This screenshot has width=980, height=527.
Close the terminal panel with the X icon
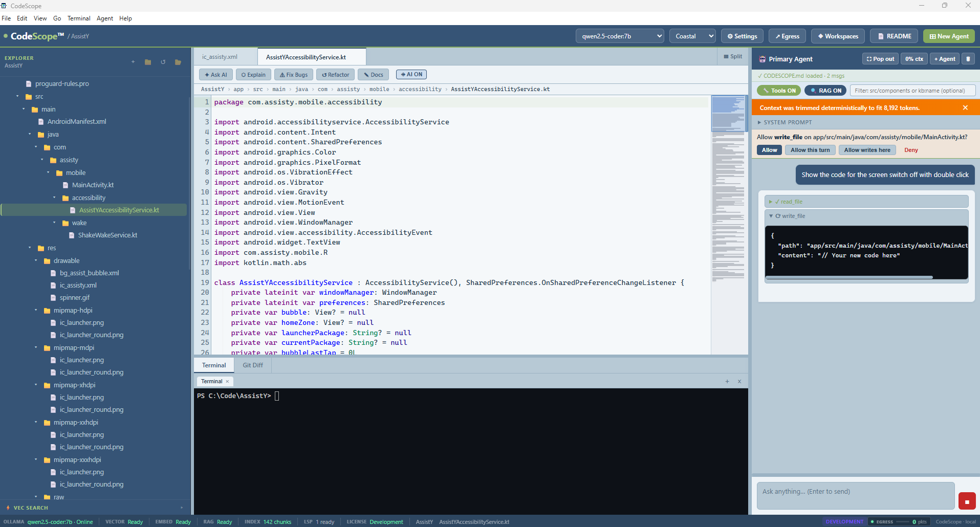click(x=739, y=381)
